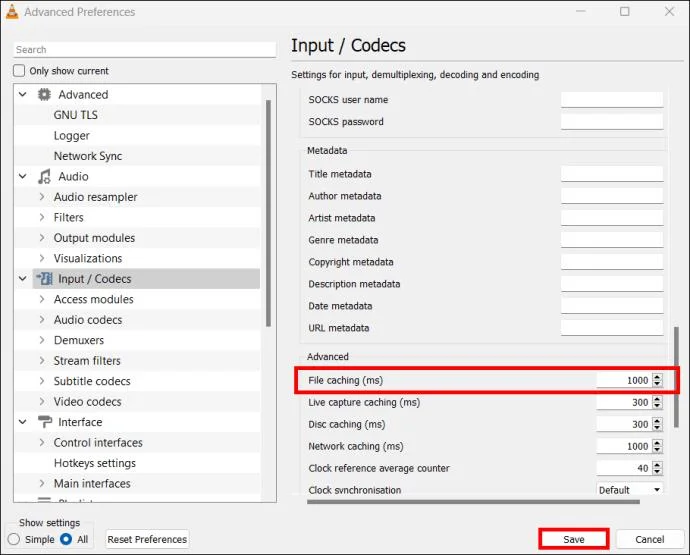
Task: Expand the Audio resampler node
Action: click(x=42, y=197)
